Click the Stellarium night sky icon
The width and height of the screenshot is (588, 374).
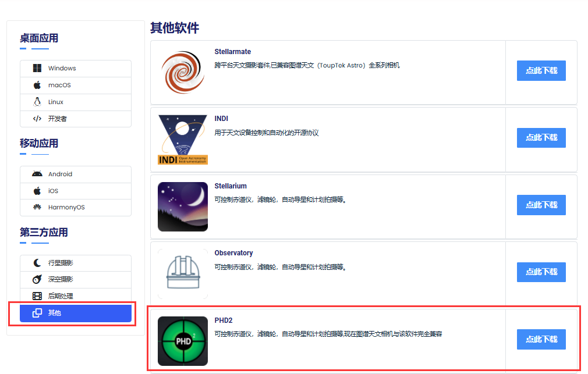182,206
